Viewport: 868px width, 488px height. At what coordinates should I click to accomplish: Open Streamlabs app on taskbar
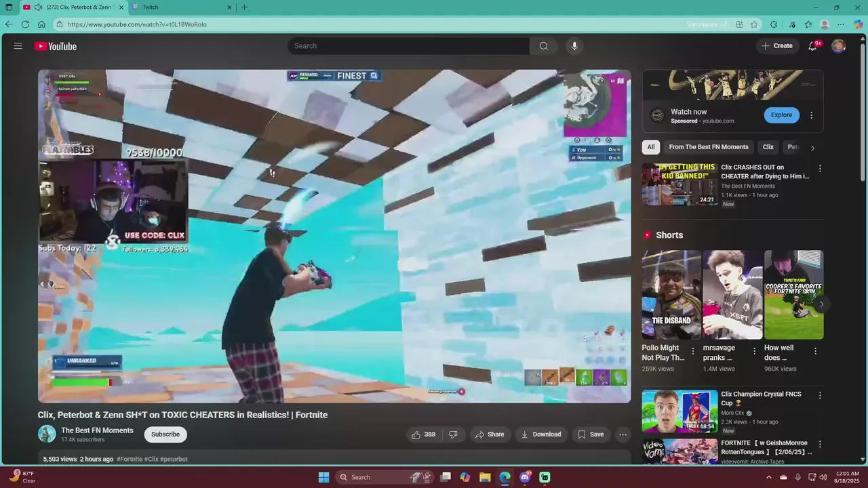[545, 477]
